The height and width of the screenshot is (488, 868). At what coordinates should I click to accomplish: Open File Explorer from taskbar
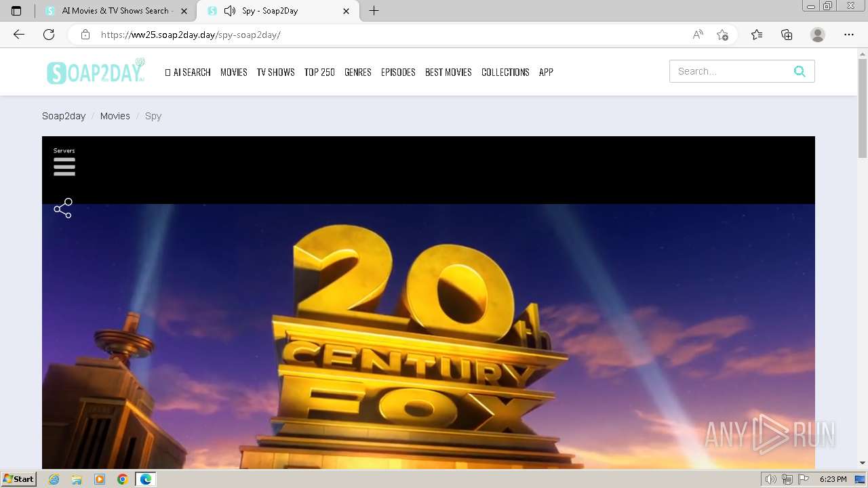tap(77, 479)
